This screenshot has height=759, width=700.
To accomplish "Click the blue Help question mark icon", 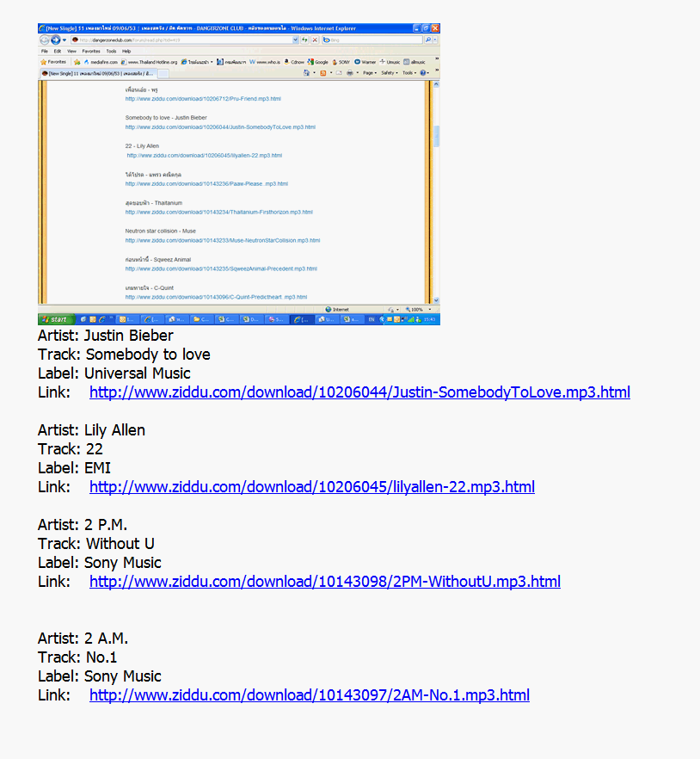I will pos(423,73).
